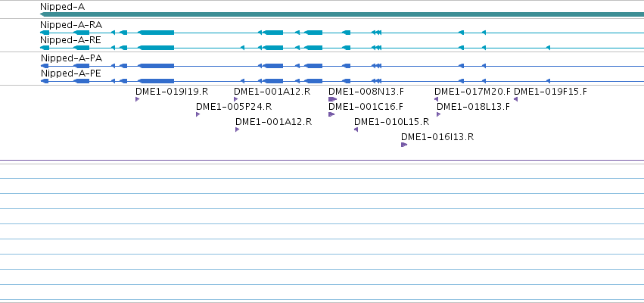Open the DME1-005P24.R label
The width and height of the screenshot is (644, 303).
tap(234, 107)
